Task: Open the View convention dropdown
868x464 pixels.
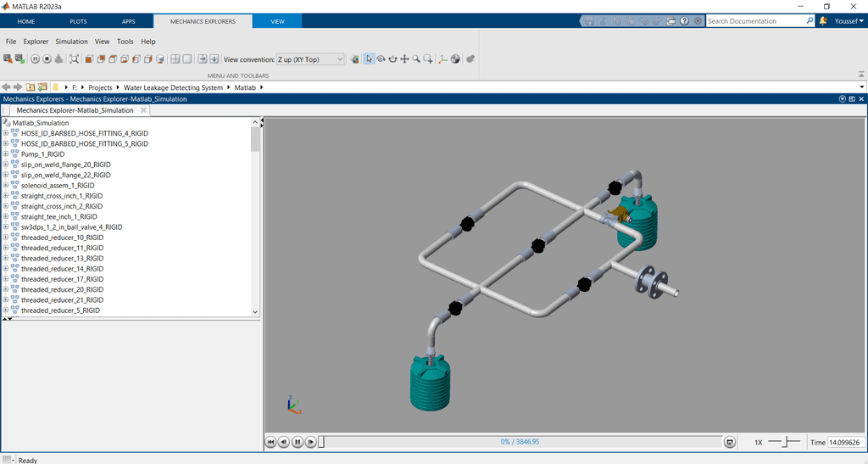Action: (310, 59)
